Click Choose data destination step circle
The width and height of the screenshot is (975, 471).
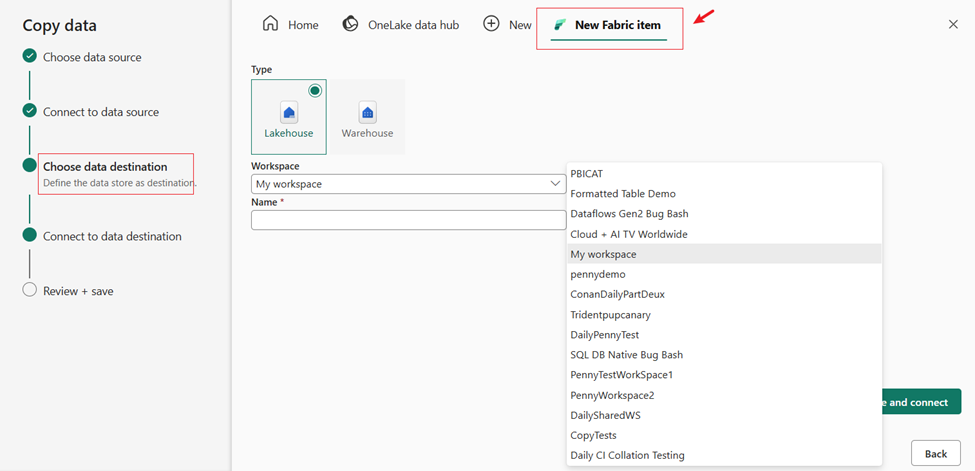[x=29, y=166]
